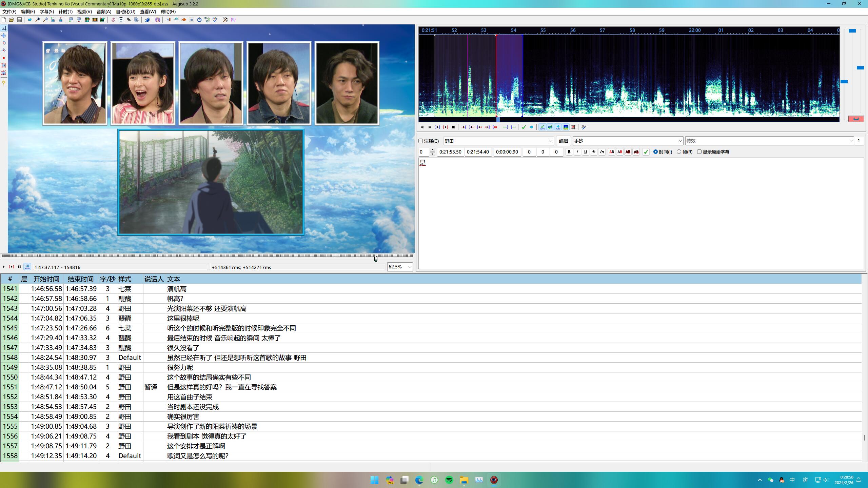The height and width of the screenshot is (488, 868).
Task: Open the 计时(T) menu
Action: [x=65, y=12]
